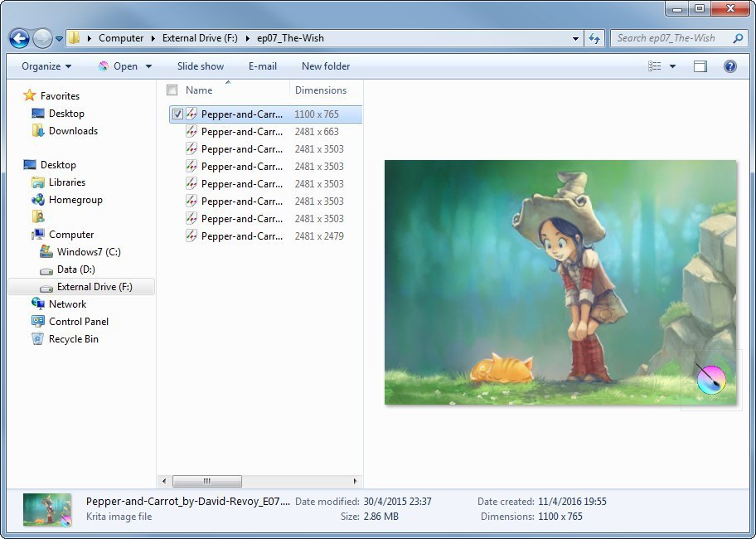This screenshot has height=539, width=756.
Task: Refresh the folder view
Action: (x=594, y=39)
